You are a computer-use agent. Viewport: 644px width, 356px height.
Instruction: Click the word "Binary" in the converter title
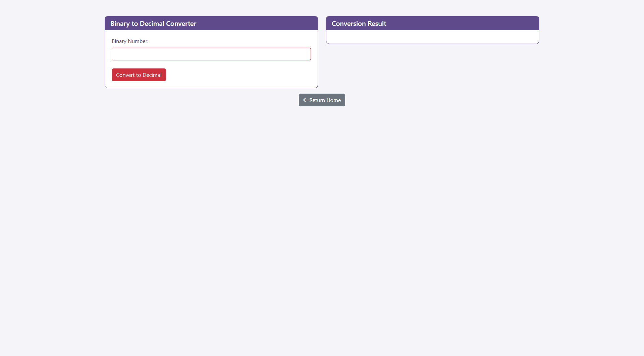coord(120,23)
